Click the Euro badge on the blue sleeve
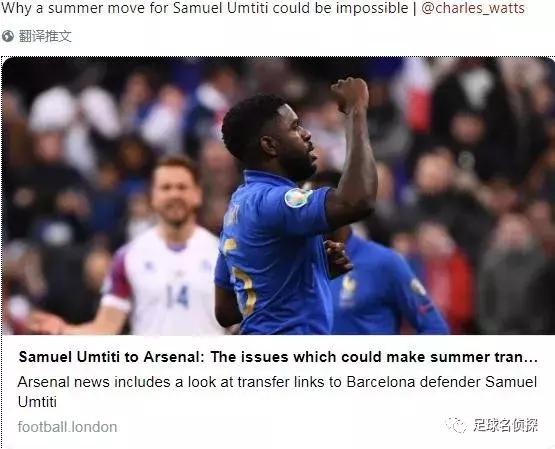 point(298,197)
